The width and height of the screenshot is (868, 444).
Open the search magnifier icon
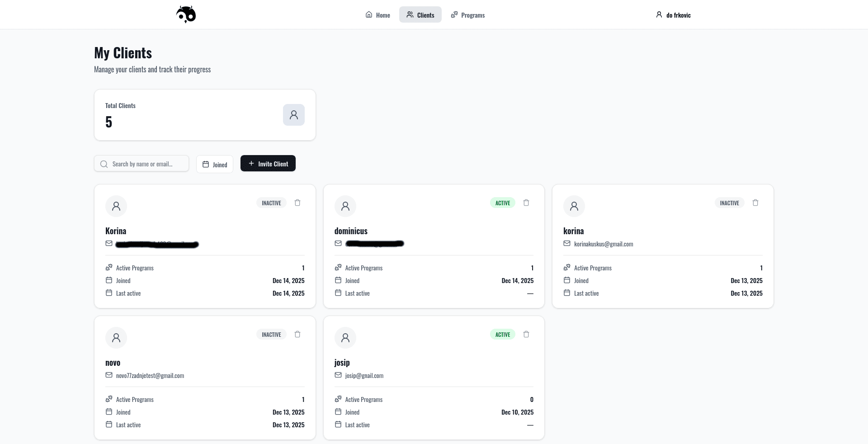(104, 164)
